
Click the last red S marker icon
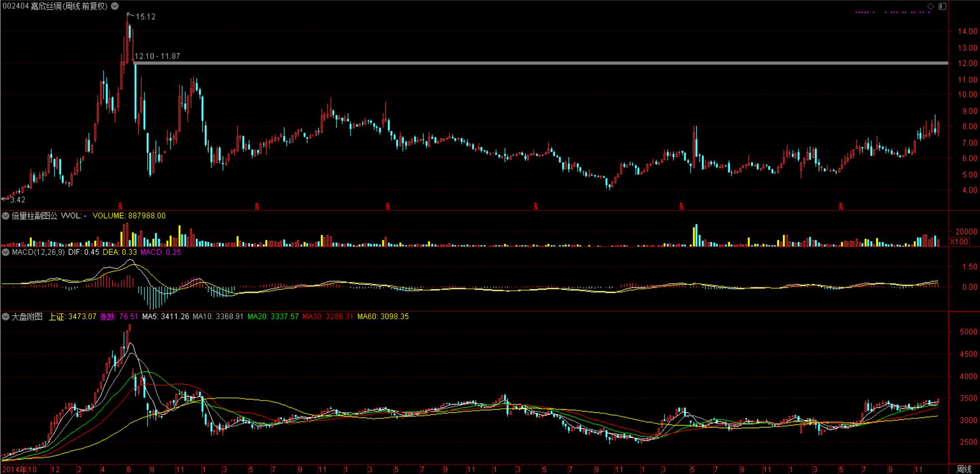841,207
